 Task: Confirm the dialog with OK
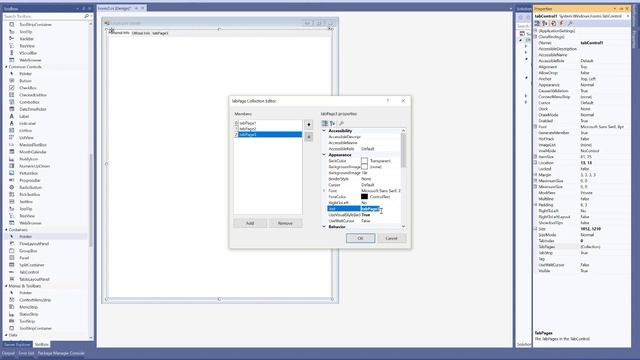tap(360, 238)
